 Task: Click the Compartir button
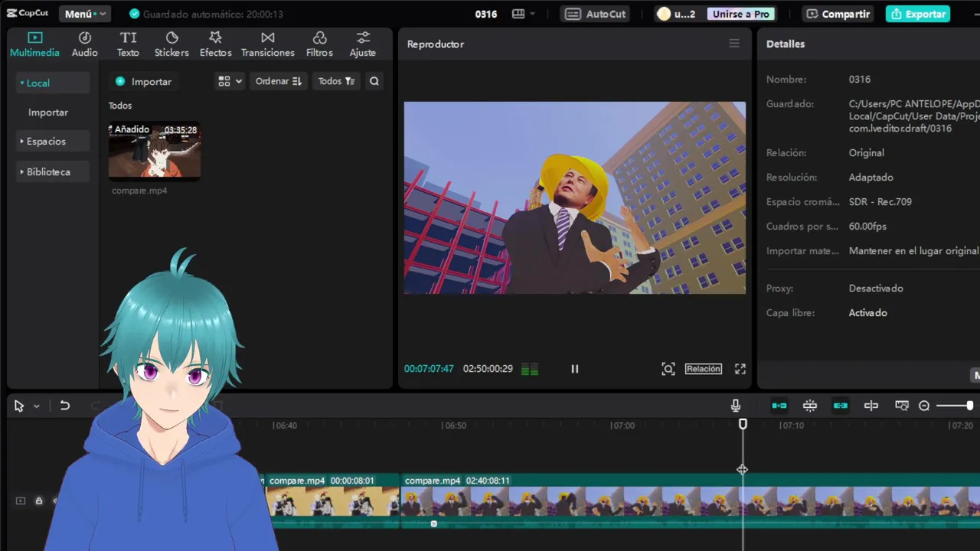pos(838,14)
